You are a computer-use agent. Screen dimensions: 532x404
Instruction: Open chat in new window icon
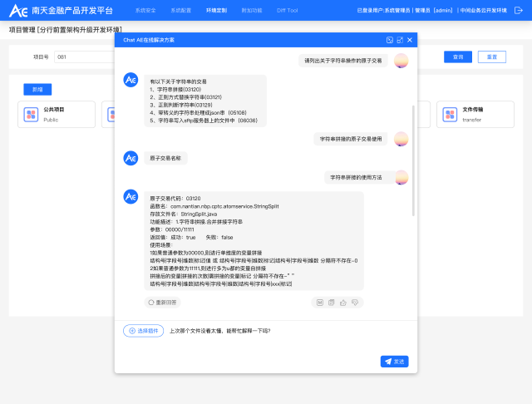tap(400, 40)
